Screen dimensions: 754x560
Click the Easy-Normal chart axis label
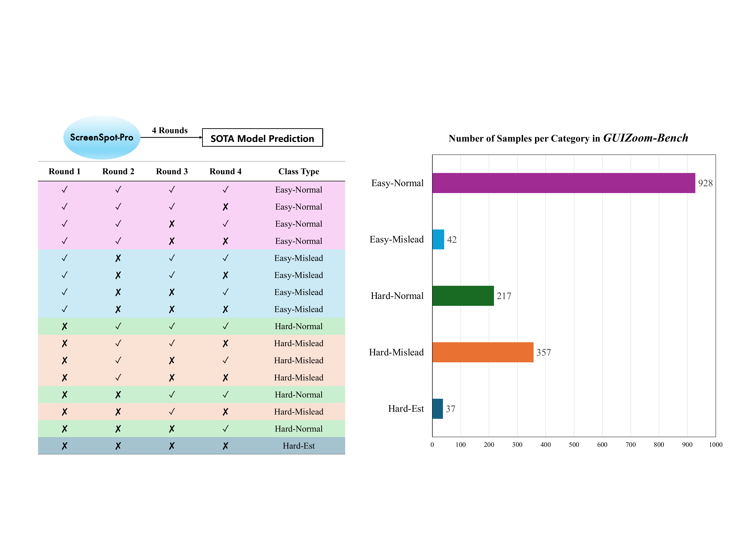[397, 183]
